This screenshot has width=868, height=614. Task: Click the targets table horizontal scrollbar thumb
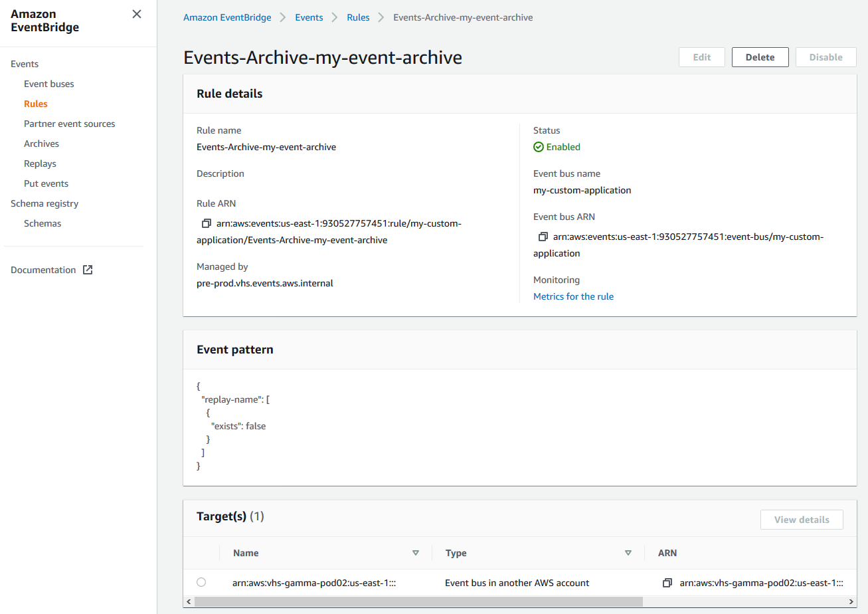pos(419,601)
